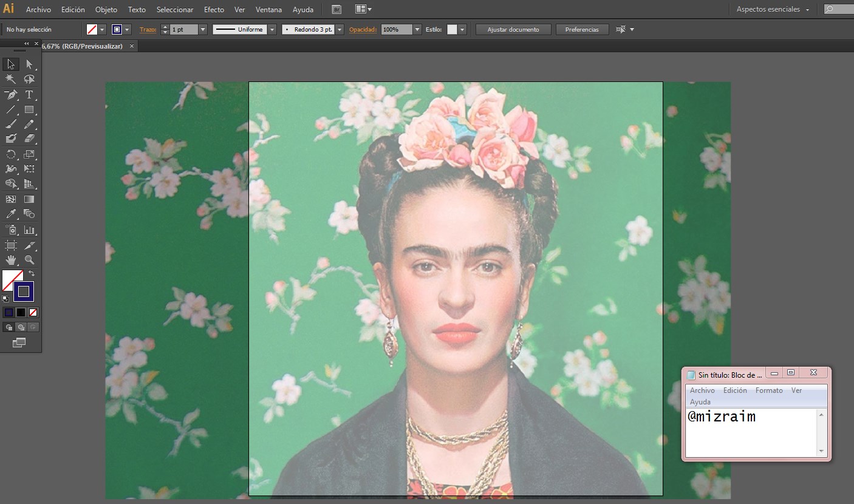
Task: Select the Selection tool (black arrow)
Action: pyautogui.click(x=10, y=64)
